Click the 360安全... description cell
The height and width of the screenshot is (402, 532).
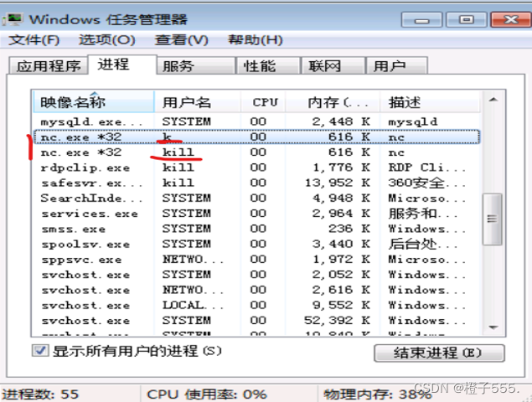[426, 183]
